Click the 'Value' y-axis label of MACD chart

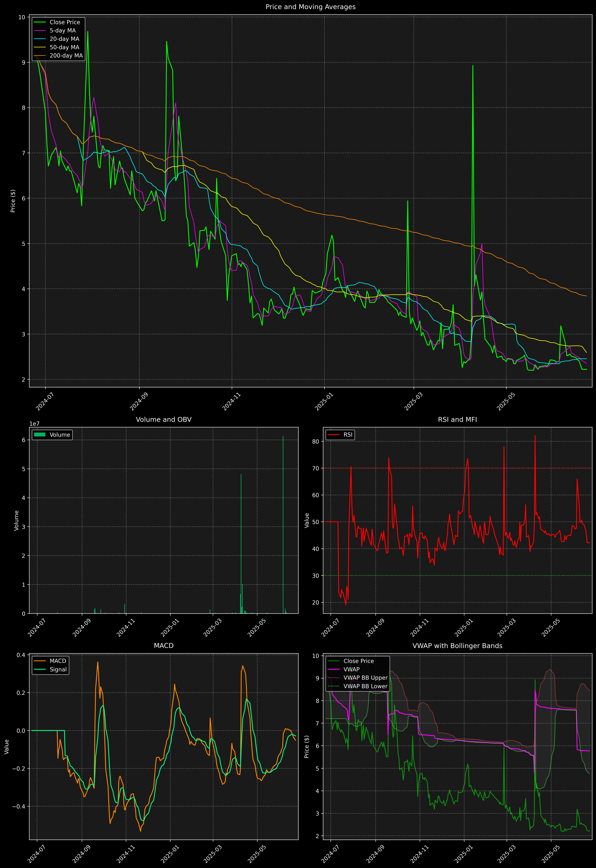pyautogui.click(x=6, y=747)
